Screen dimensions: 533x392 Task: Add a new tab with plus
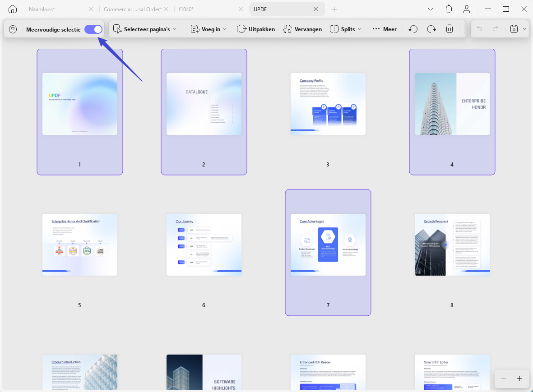click(334, 9)
